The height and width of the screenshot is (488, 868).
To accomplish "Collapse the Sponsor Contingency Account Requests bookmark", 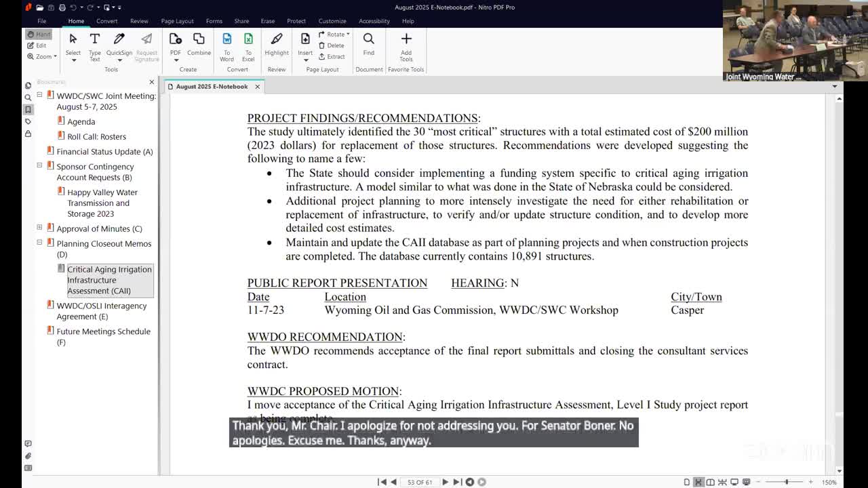I will pos(39,165).
